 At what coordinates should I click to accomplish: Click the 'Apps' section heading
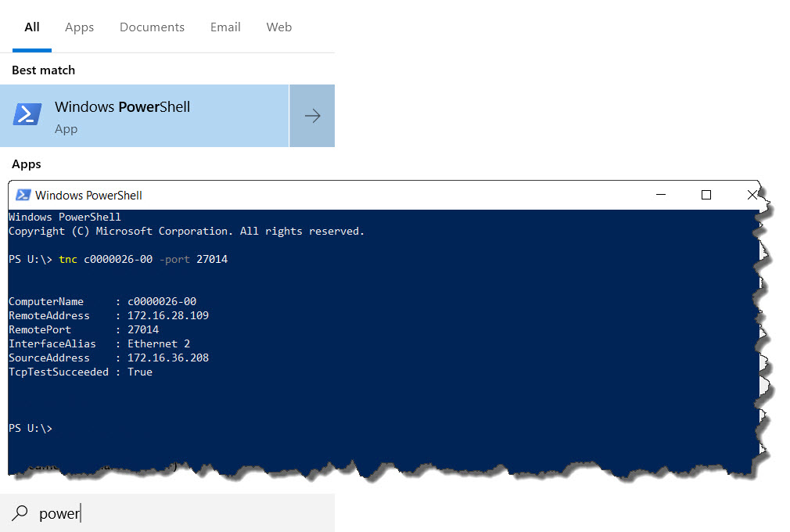26,164
